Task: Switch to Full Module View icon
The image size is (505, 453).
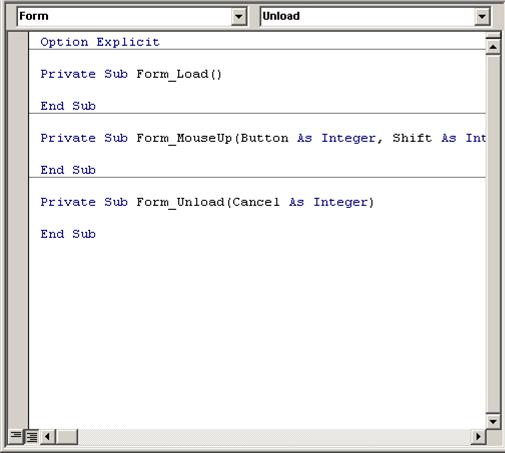Action: tap(32, 436)
